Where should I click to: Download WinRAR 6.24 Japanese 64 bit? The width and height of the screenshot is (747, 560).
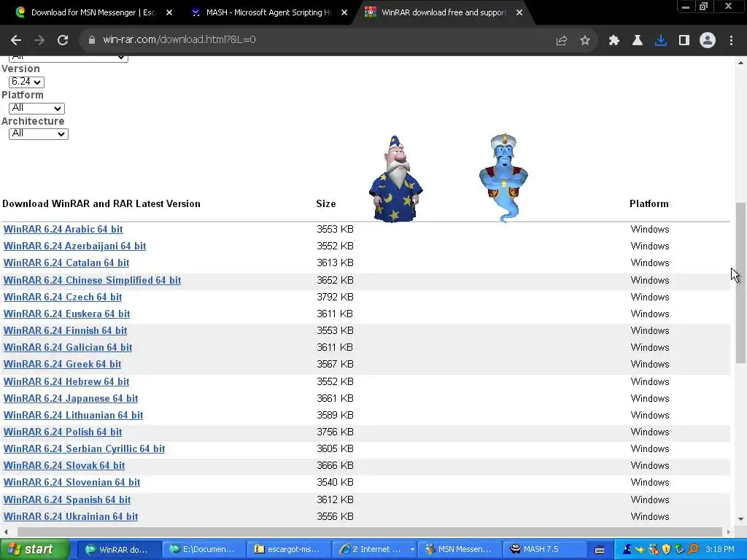tap(71, 399)
